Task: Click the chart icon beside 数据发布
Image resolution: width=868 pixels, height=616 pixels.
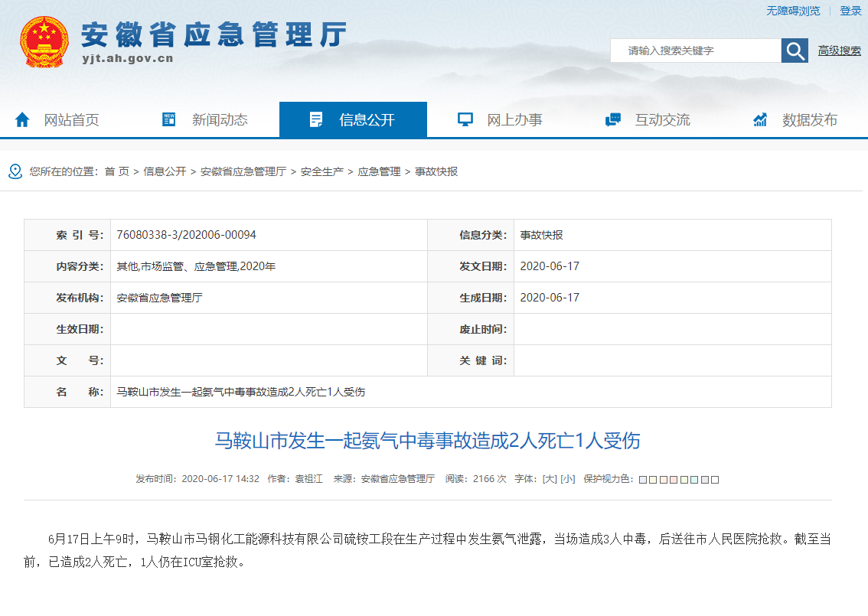Action: (x=760, y=119)
